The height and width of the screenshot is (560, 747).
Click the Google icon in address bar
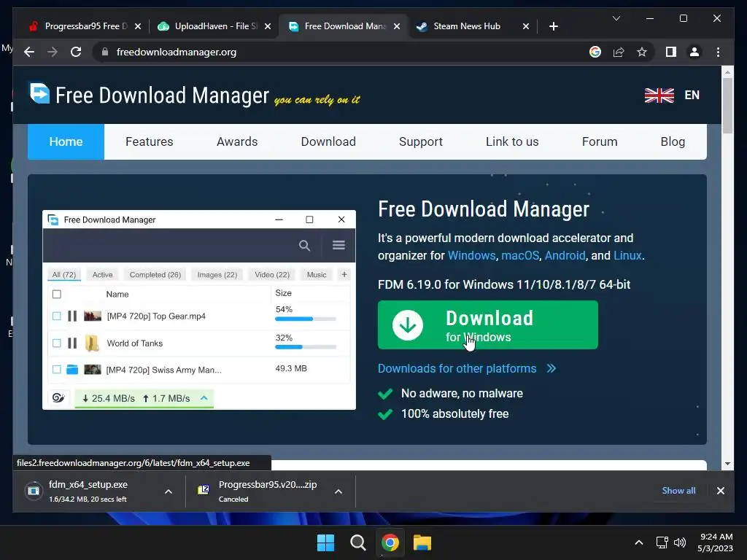pyautogui.click(x=595, y=52)
